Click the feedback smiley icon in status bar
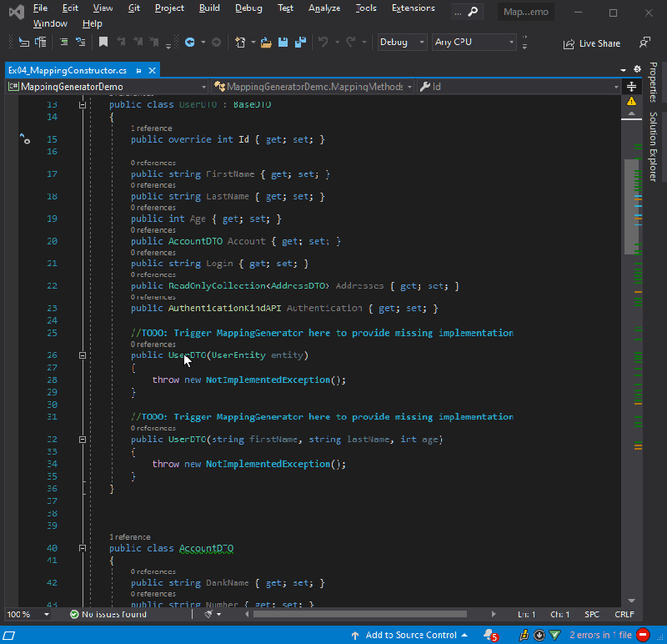The height and width of the screenshot is (644, 667). 523,635
